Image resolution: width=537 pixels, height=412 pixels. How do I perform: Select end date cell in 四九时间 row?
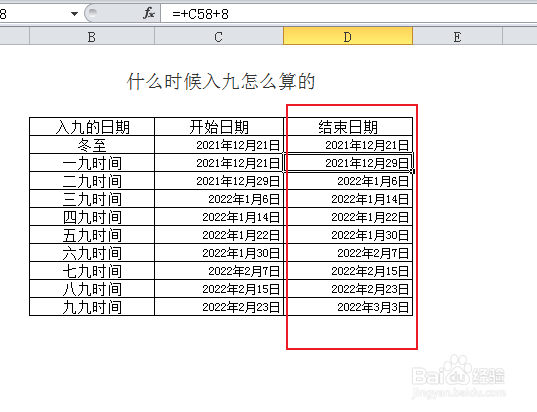348,217
